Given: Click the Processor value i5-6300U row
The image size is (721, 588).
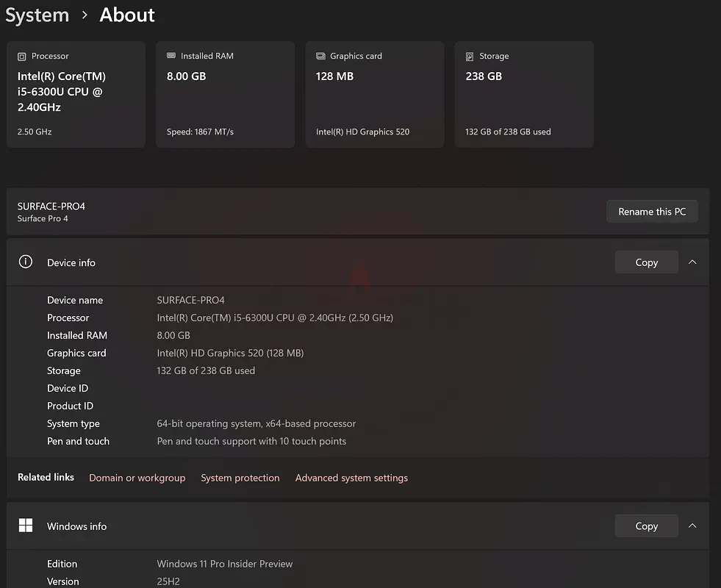Looking at the screenshot, I should (275, 318).
